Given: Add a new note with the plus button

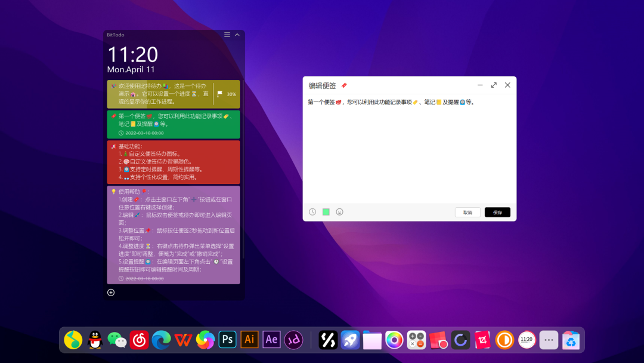Looking at the screenshot, I should (110, 292).
